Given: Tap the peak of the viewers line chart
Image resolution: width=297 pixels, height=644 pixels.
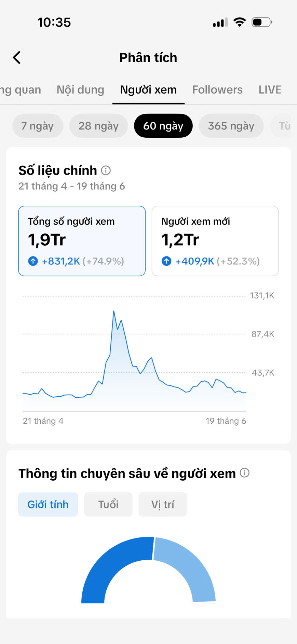Looking at the screenshot, I should (x=114, y=311).
